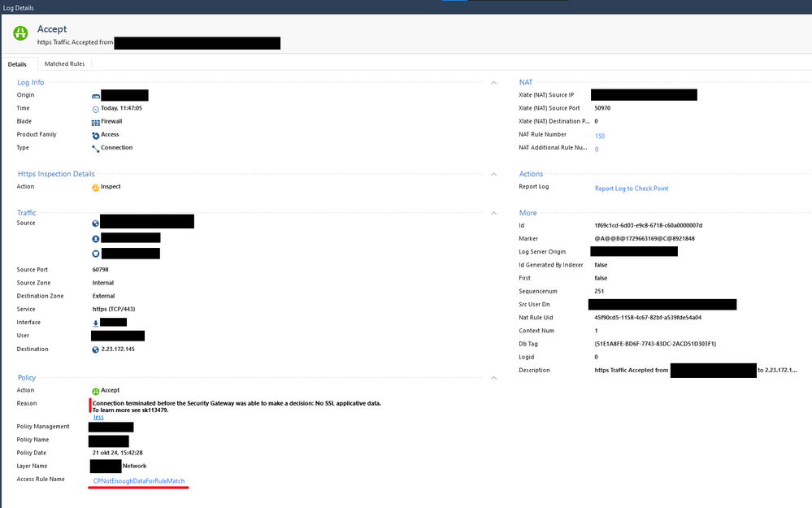
Task: Open NAT Rule Number 150 link
Action: pos(600,137)
